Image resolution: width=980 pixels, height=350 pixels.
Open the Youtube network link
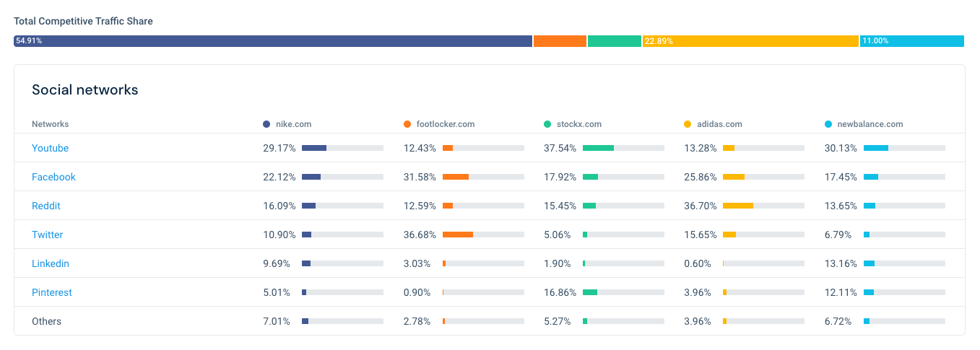(50, 148)
